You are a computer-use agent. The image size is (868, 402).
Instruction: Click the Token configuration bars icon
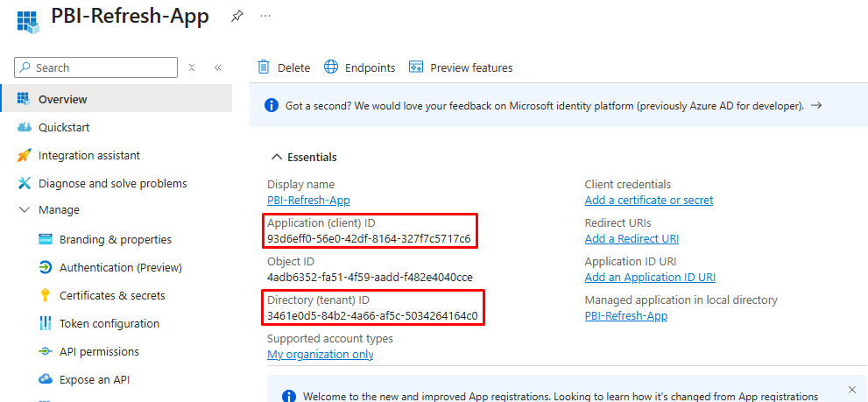coord(46,323)
